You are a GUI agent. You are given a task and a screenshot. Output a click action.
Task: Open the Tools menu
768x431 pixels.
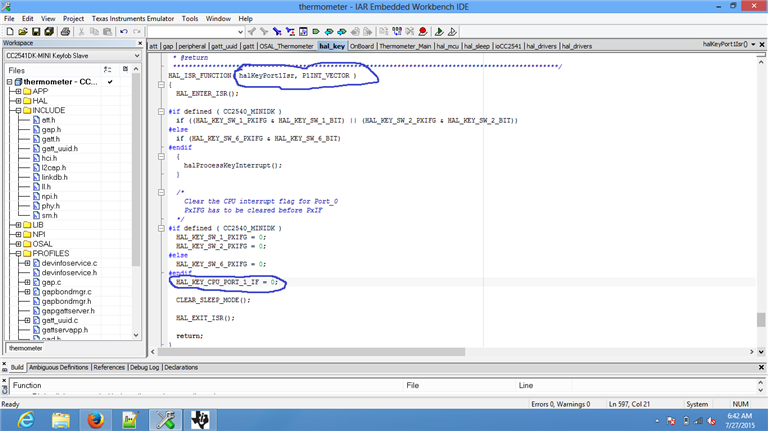[x=190, y=19]
